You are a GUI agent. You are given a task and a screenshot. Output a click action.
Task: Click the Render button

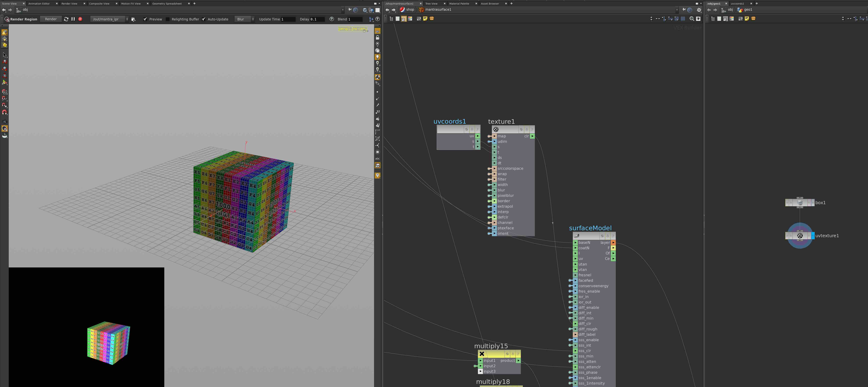tap(51, 19)
